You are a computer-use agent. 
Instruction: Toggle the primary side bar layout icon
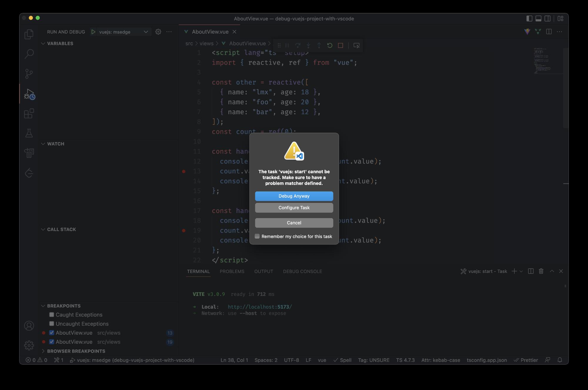tap(529, 19)
